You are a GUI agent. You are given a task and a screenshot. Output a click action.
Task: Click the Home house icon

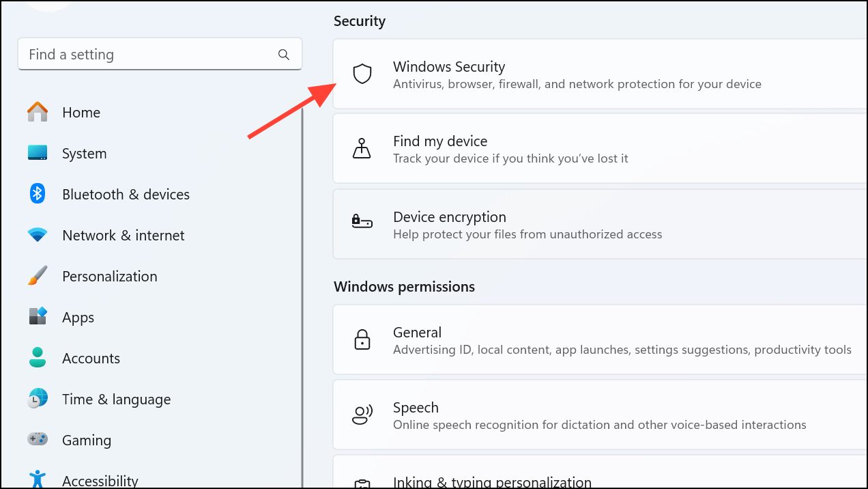click(x=38, y=112)
